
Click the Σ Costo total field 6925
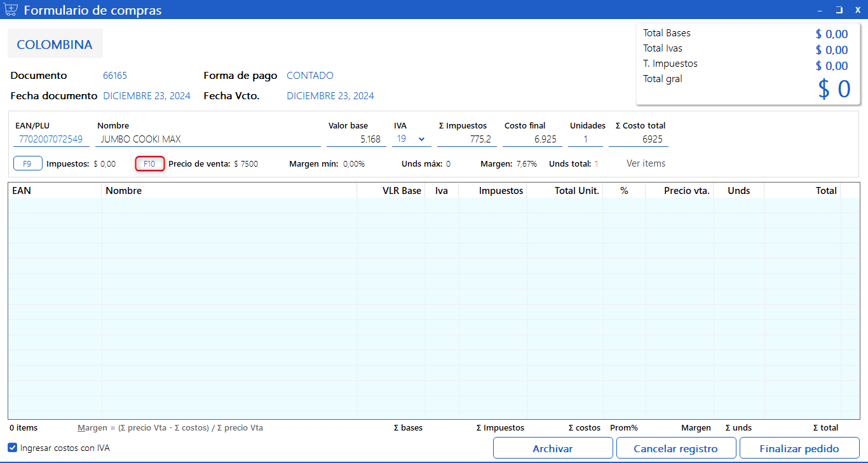point(638,139)
